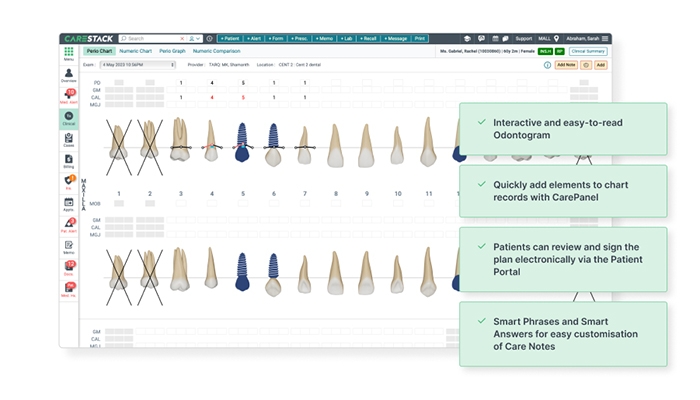This screenshot has height=400, width=700.
Task: Open the Numeric Comparison tab
Action: pyautogui.click(x=217, y=51)
